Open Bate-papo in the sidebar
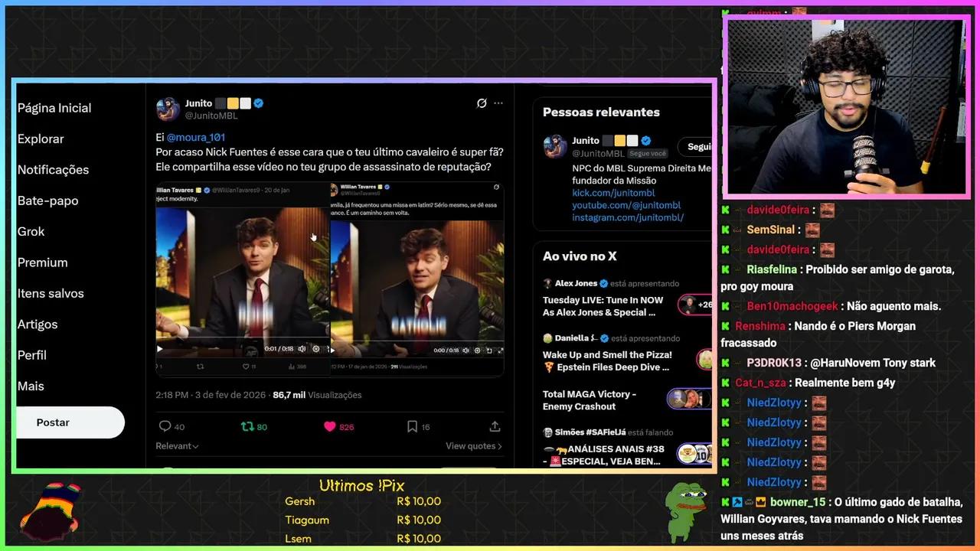Screen dimensions: 980x551 (47, 201)
